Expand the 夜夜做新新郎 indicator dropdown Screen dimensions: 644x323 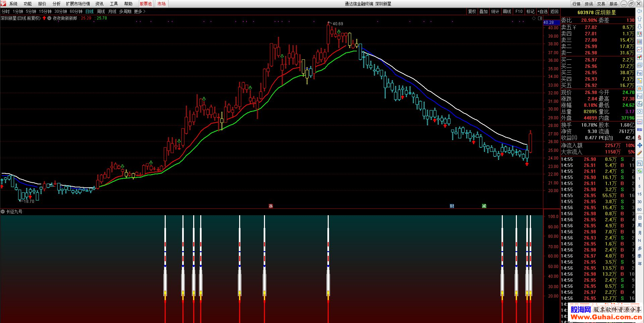point(49,18)
